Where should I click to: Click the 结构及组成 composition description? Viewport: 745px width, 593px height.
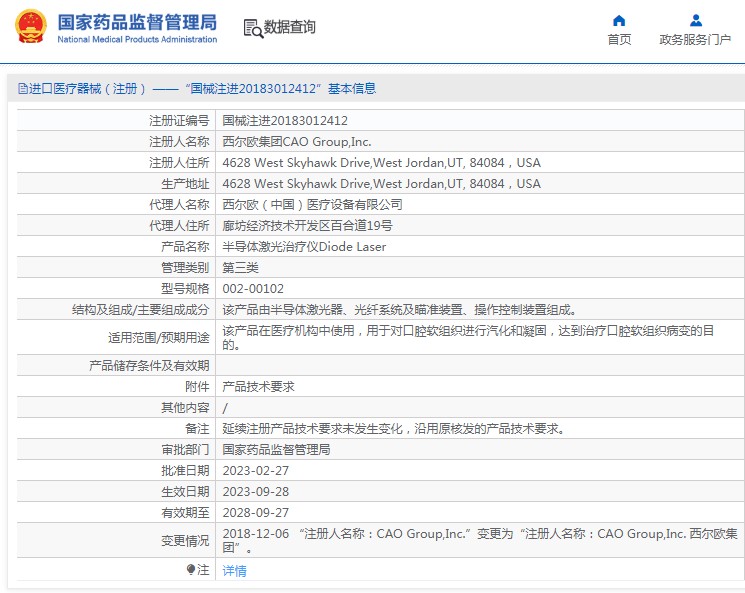(399, 310)
